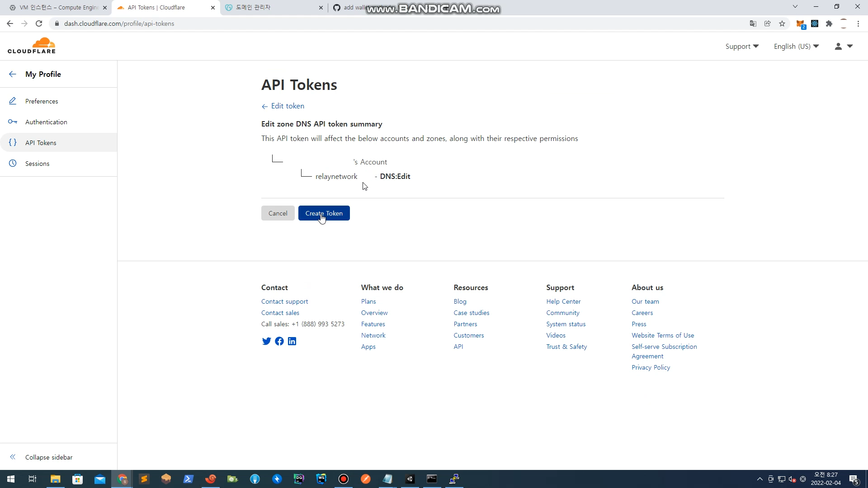Open File Explorer from taskbar
Viewport: 868px width, 488px height.
click(x=55, y=479)
